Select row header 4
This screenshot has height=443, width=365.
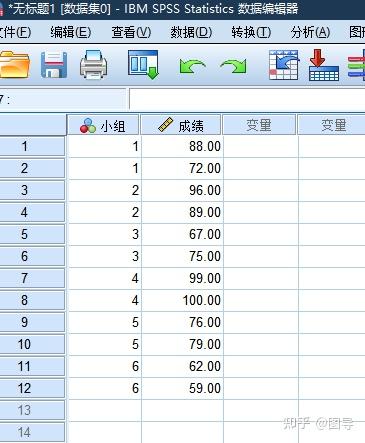tap(32, 212)
